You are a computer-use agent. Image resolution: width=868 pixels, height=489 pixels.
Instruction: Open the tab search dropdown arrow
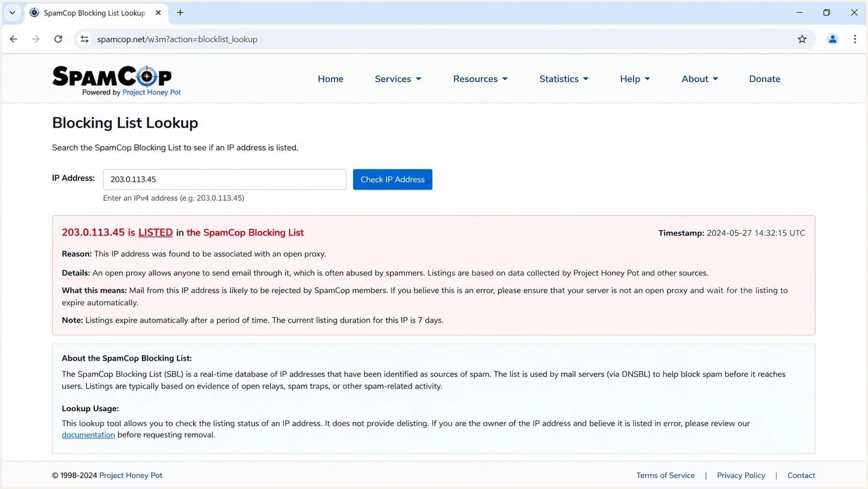[x=12, y=12]
